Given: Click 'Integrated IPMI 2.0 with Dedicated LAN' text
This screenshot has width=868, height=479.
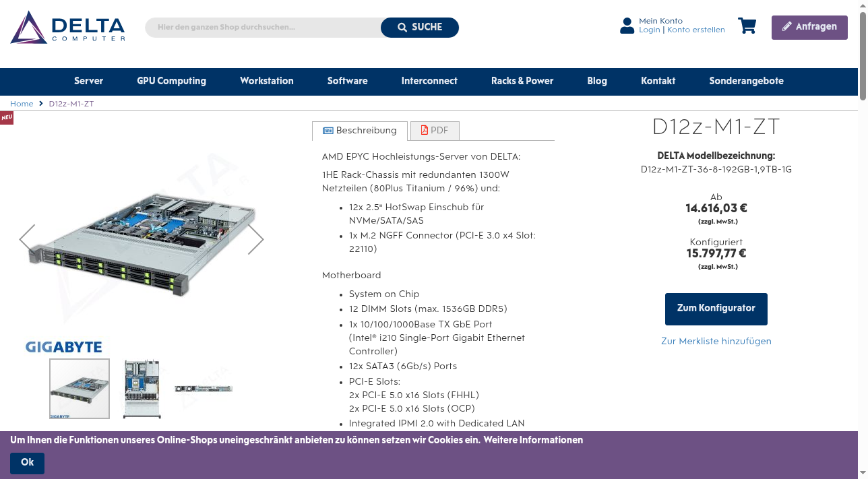Looking at the screenshot, I should tap(437, 424).
